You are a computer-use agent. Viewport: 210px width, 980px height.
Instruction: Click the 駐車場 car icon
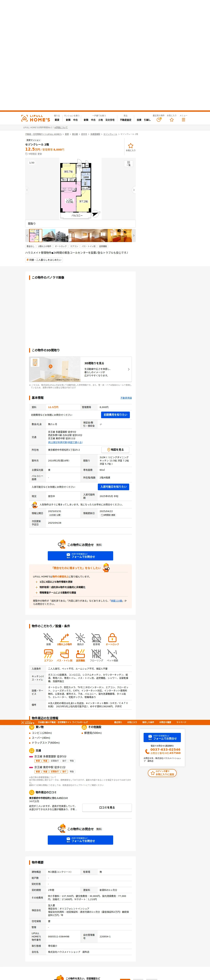click(x=96, y=638)
